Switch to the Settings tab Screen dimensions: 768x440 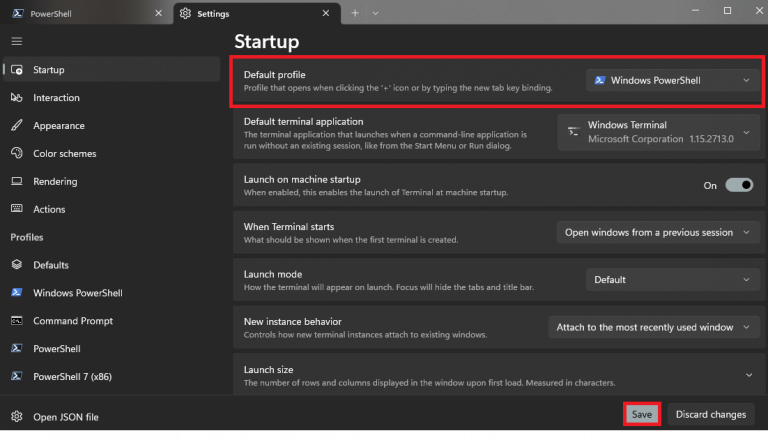click(x=257, y=13)
